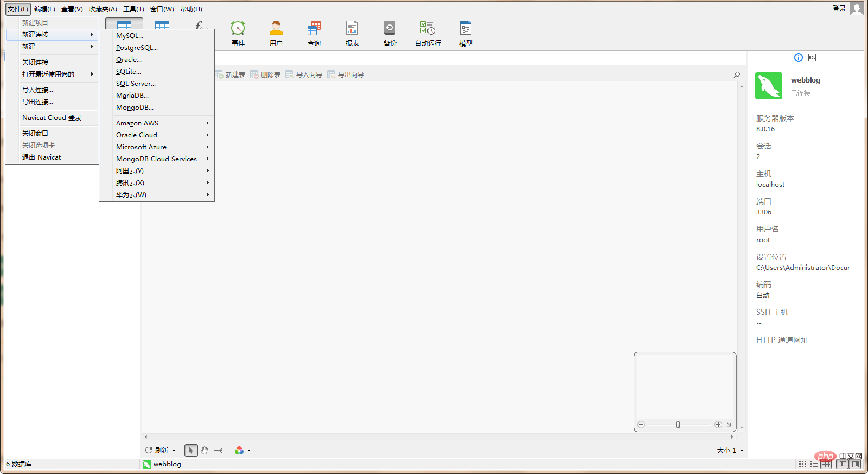Select the relation line tool in diagram toolbar
Viewport: 868px width, 474px height.
click(x=218, y=450)
